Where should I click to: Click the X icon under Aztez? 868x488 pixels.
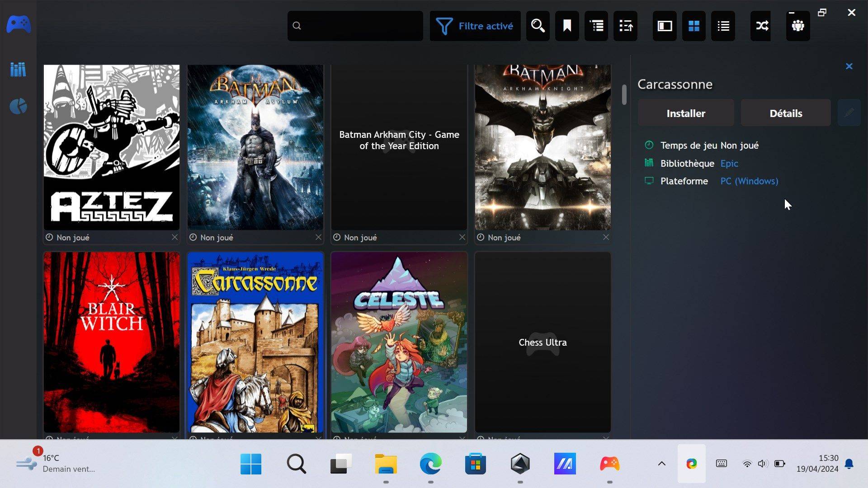coord(175,237)
